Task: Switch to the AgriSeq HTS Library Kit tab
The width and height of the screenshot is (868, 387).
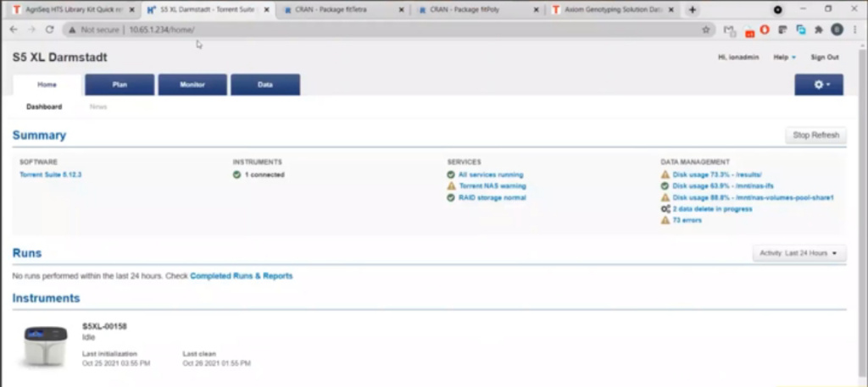Action: click(x=73, y=10)
